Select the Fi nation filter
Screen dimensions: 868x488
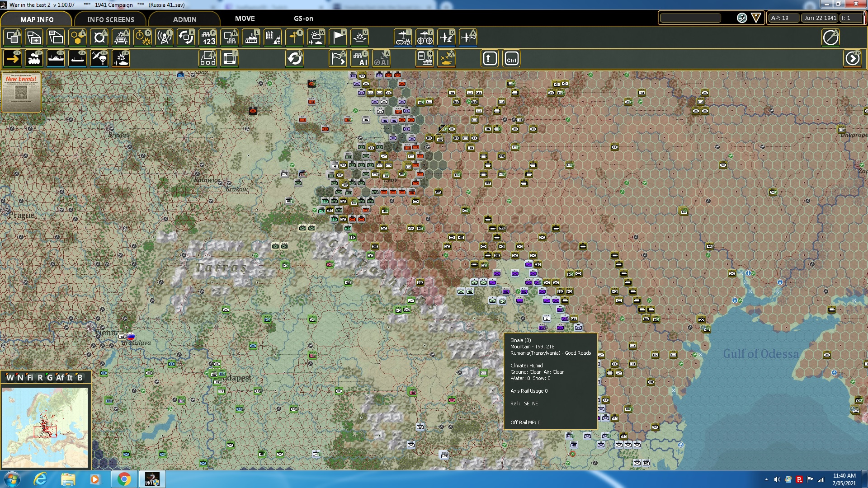30,377
